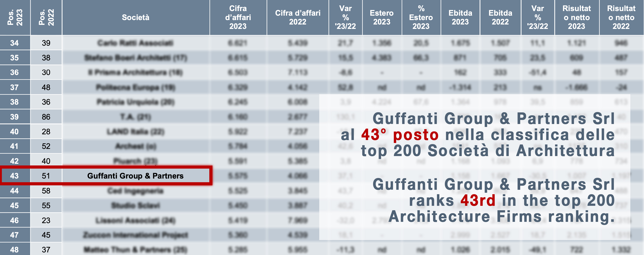Click position 43 in highlighted row
The image size is (644, 255).
coord(15,176)
